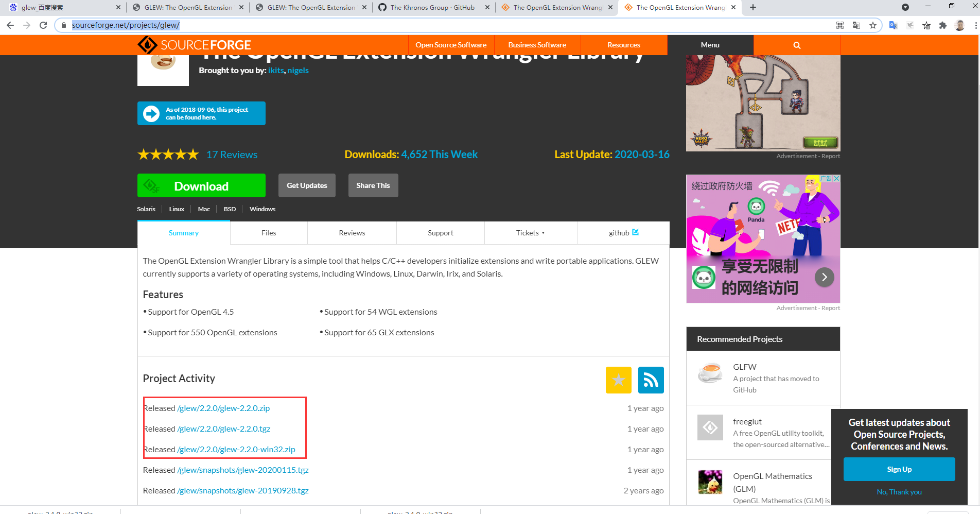The image size is (980, 514).
Task: Open Google Translate extension icon
Action: (894, 25)
